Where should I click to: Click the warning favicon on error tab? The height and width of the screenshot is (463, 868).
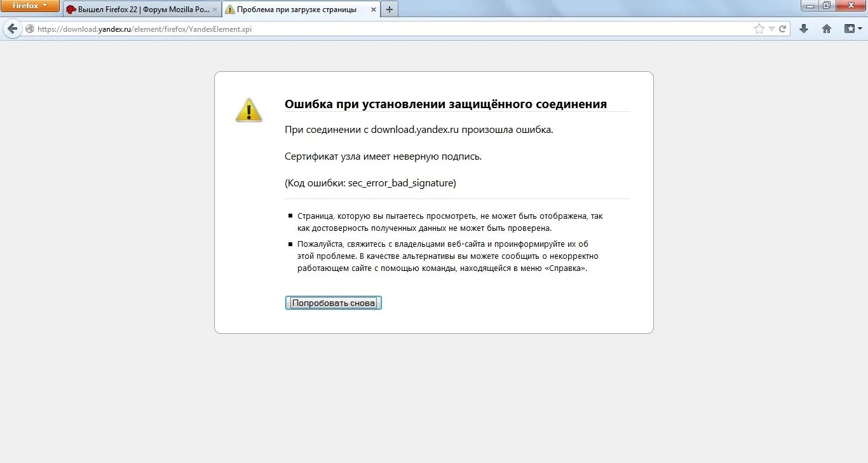pyautogui.click(x=229, y=10)
